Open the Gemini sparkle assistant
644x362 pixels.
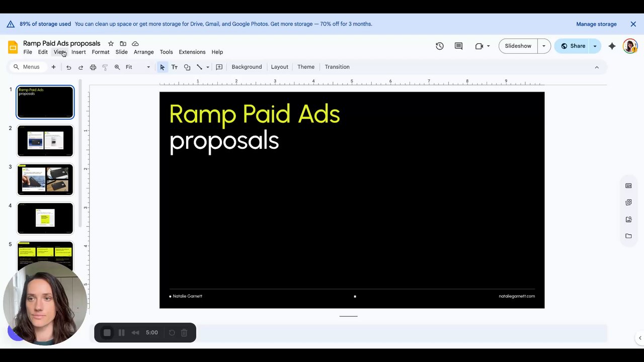pyautogui.click(x=612, y=46)
